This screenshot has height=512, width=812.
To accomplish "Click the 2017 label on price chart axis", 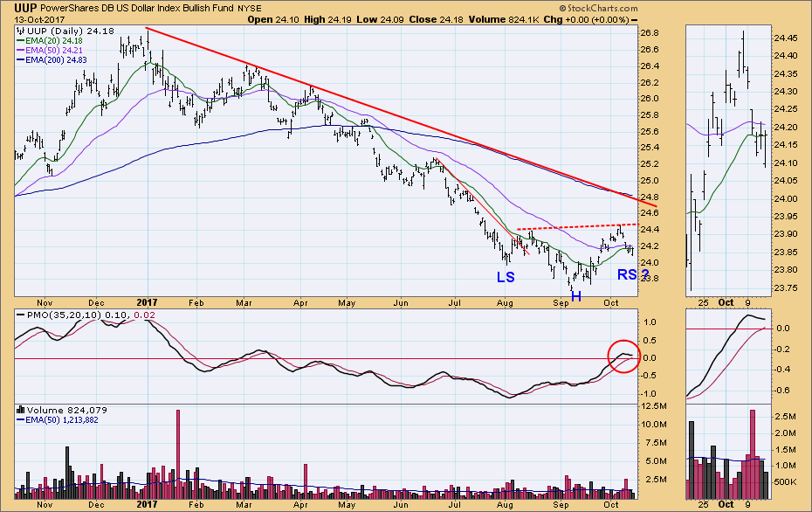I will (147, 302).
